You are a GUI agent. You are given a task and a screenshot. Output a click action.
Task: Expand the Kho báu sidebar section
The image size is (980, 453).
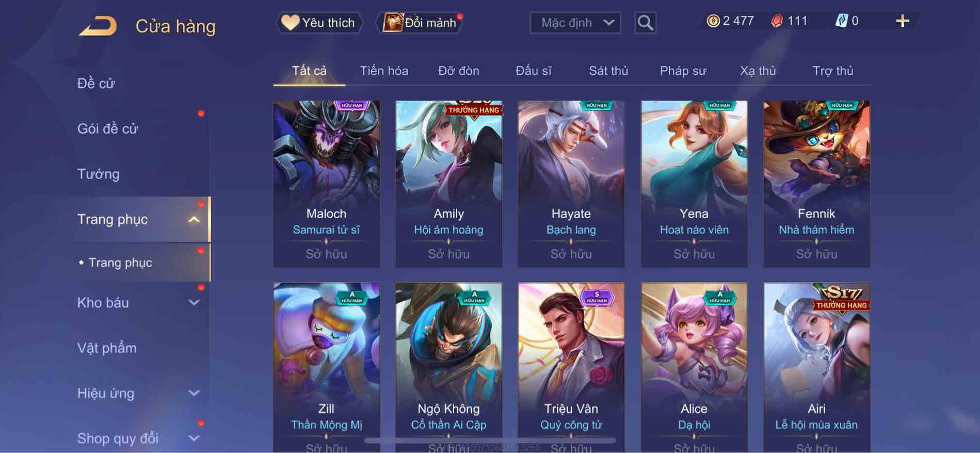[194, 303]
